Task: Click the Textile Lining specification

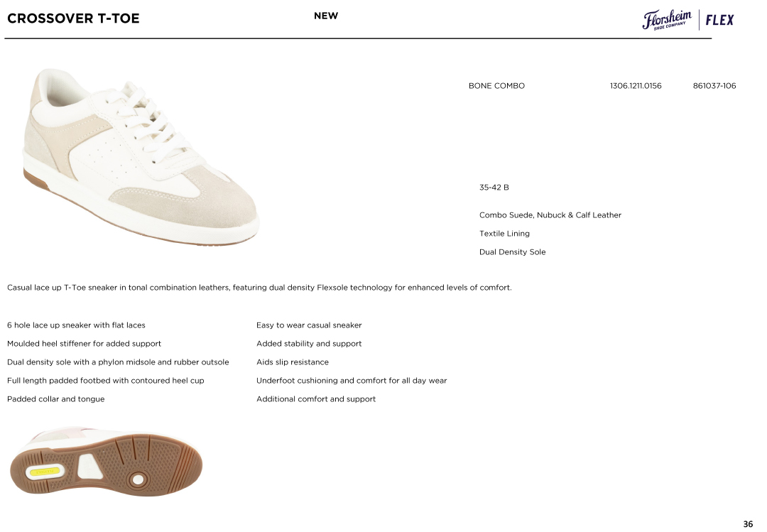Action: (x=504, y=234)
